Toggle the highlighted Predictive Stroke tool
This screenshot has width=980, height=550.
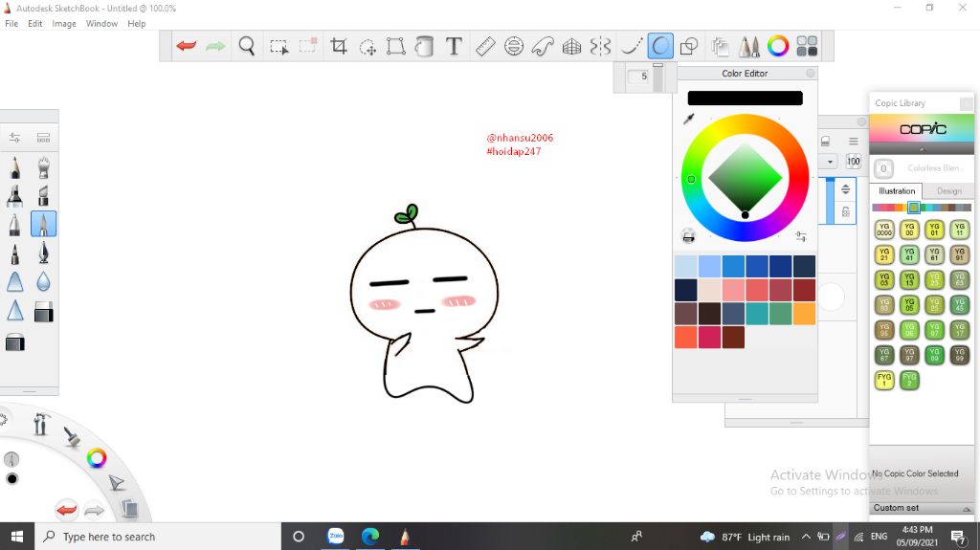[x=660, y=46]
